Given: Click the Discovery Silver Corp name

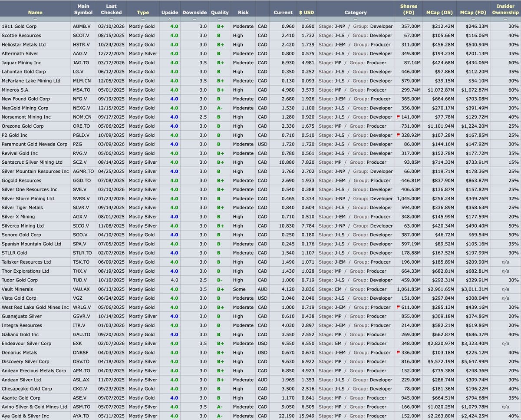Looking at the screenshot, I should [25, 361].
